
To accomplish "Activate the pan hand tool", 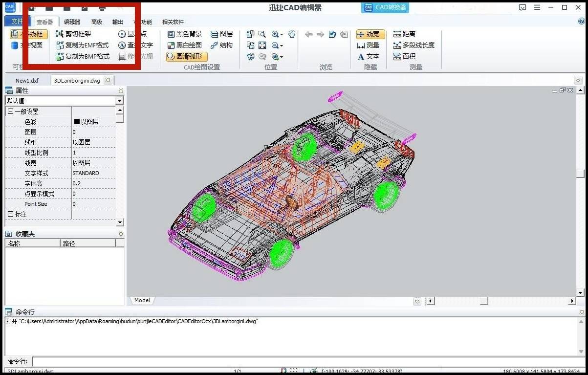I will [292, 34].
